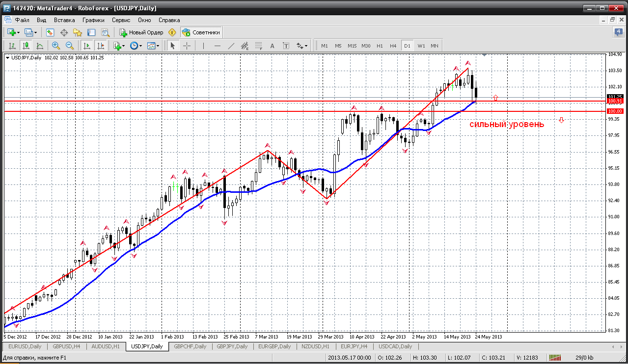Set timeframe to M30
This screenshot has width=628, height=364.
(x=366, y=46)
